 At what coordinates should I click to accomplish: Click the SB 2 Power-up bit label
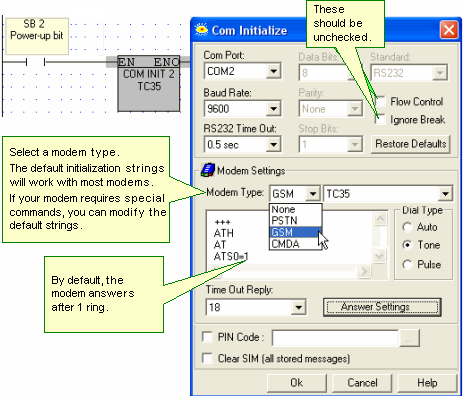37,36
